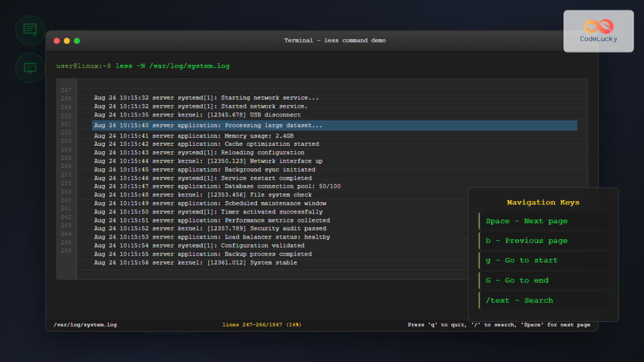Click the Terminal title bar label
The width and height of the screenshot is (644, 362).
click(335, 40)
